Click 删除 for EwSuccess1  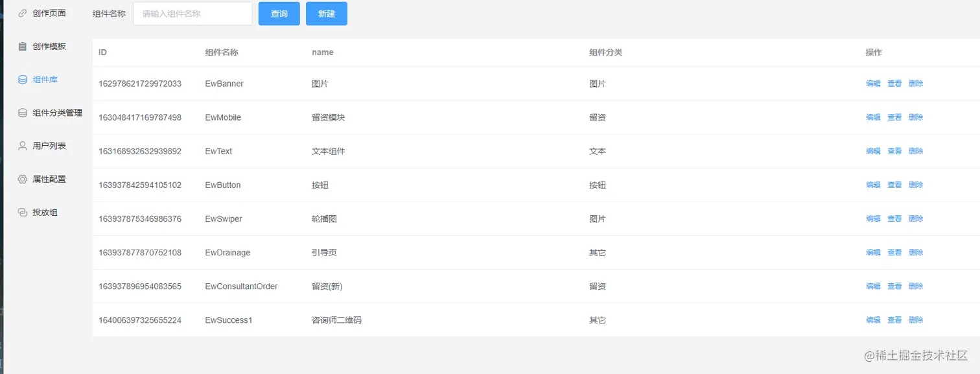(x=916, y=320)
